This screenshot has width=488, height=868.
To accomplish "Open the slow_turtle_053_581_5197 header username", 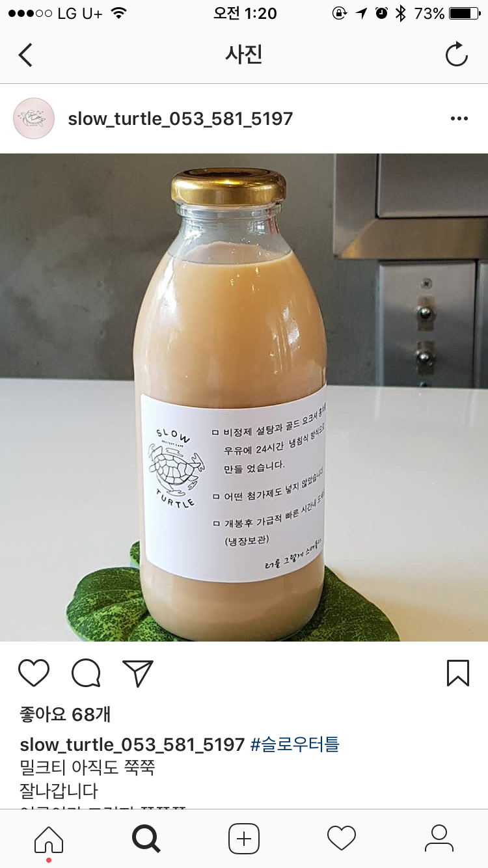I will [x=180, y=119].
